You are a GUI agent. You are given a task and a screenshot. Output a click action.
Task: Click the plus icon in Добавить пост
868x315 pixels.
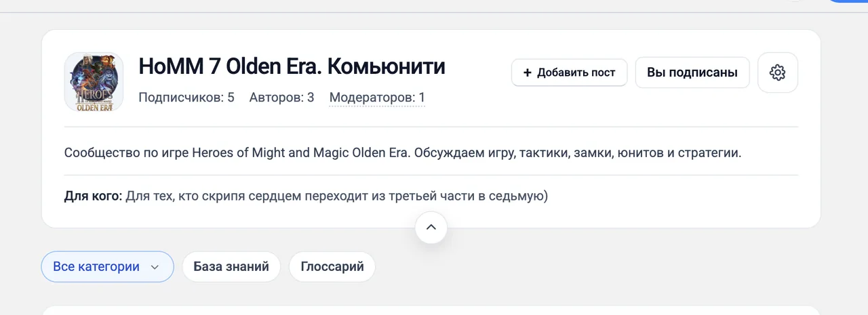coord(528,72)
